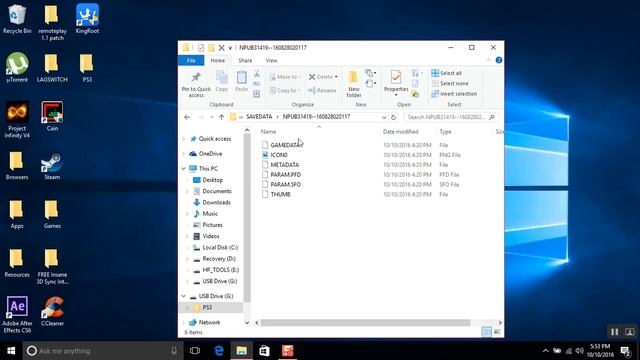Click the Copy icon in Clipboard group
640x360 pixels.
tap(222, 81)
